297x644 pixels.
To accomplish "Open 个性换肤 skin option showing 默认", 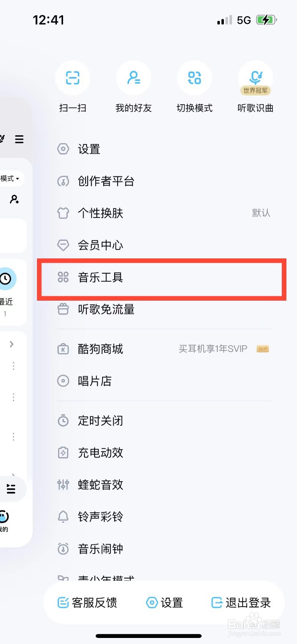I will 163,213.
